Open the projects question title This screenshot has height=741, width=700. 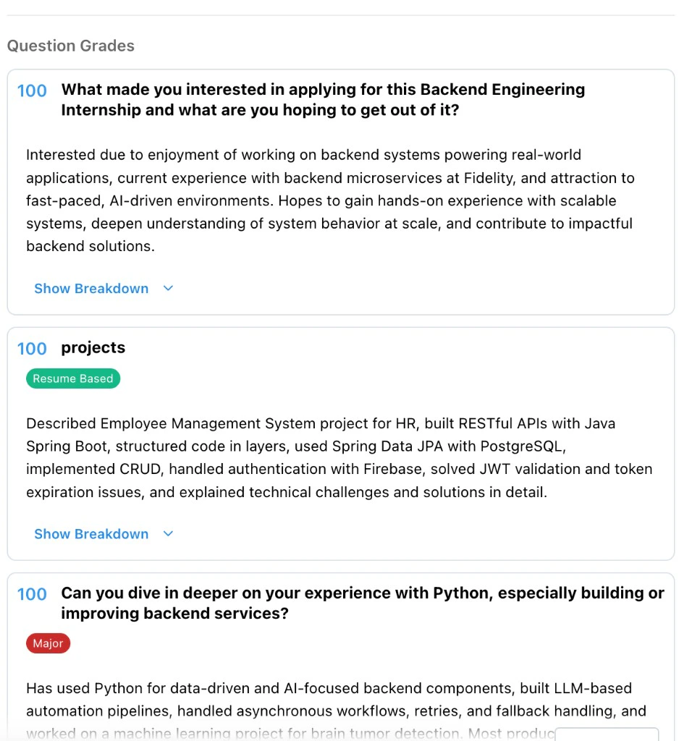[93, 347]
